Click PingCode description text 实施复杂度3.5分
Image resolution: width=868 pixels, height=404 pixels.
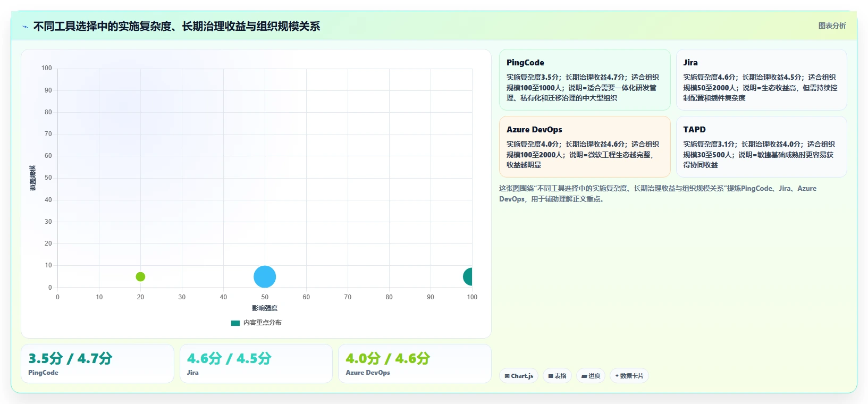[533, 77]
